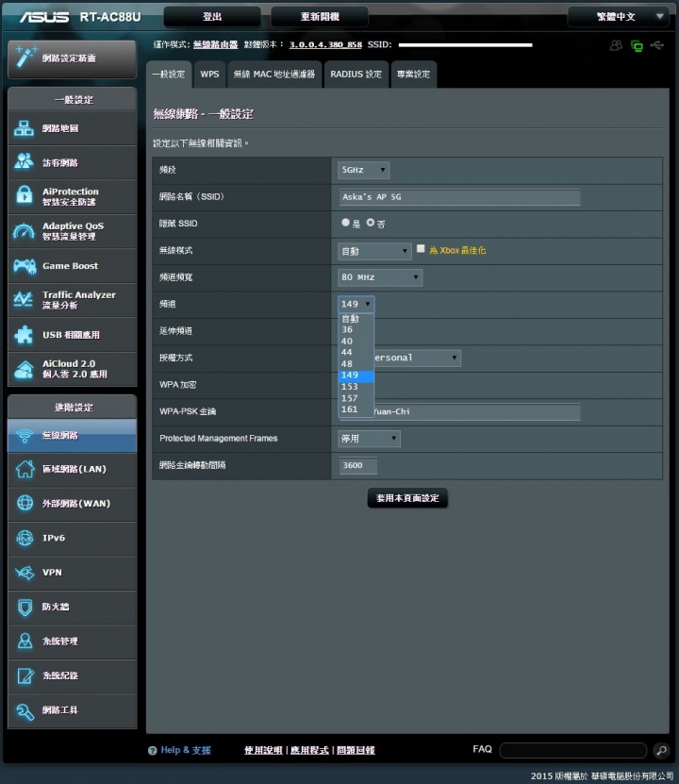This screenshot has height=784, width=679.
Task: Open Guest Network icon (訪客網路)
Action: tap(24, 162)
